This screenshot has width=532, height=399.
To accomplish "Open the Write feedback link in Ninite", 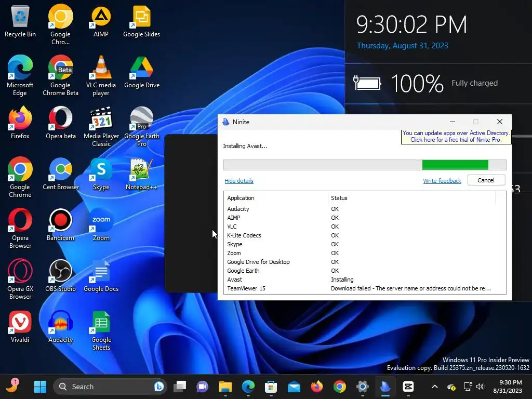I will click(442, 181).
